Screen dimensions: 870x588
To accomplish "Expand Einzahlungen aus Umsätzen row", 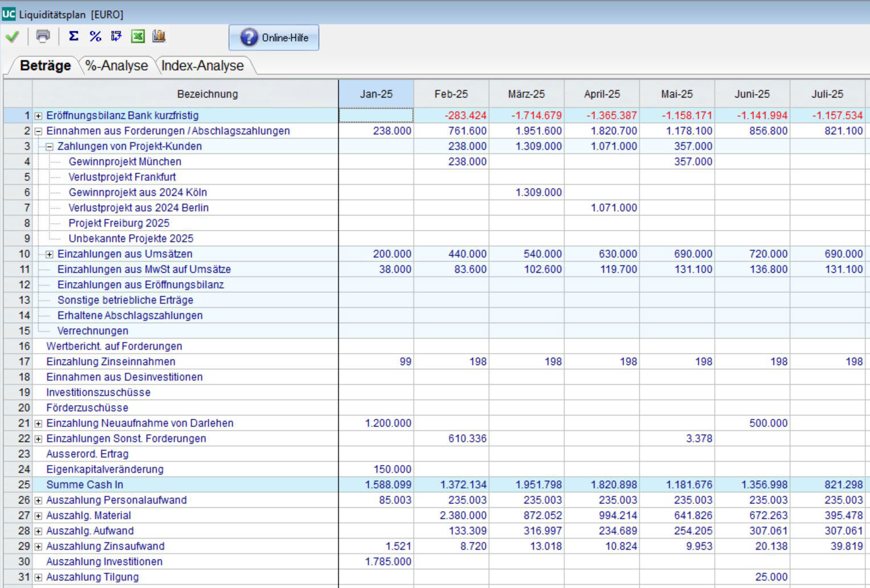I will click(50, 254).
